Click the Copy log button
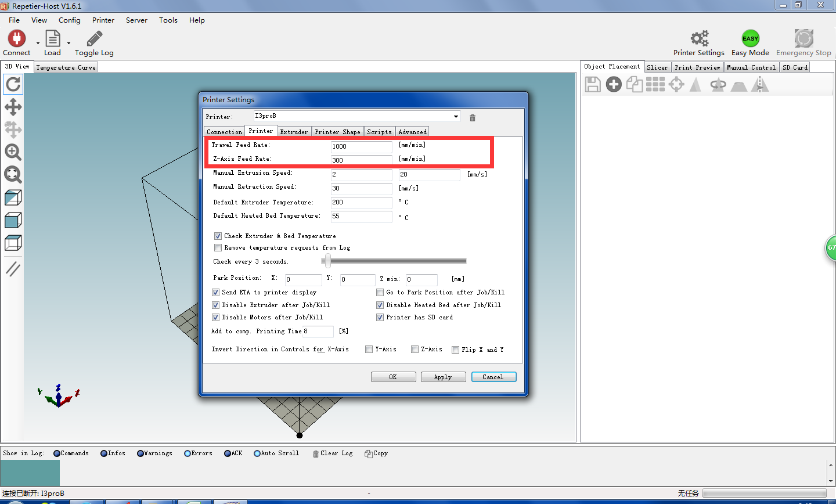 tap(376, 453)
